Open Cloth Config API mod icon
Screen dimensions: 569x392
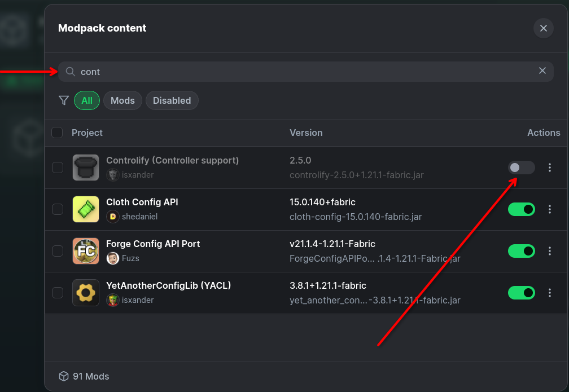[86, 209]
